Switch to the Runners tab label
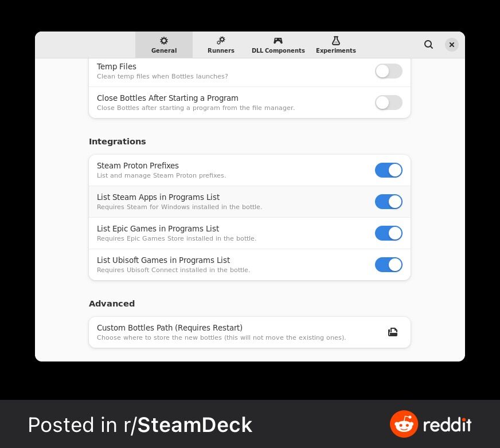Viewport: 500px width, 448px height. point(221,50)
